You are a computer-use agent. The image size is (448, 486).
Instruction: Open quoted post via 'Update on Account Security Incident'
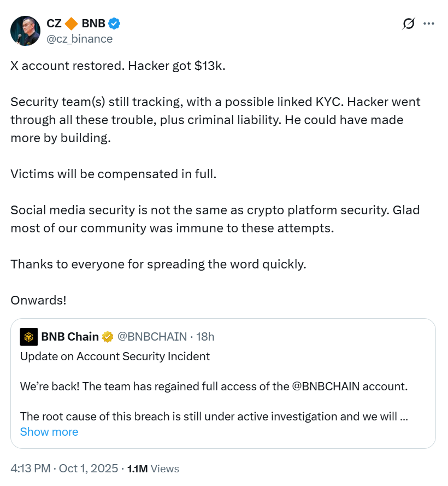pyautogui.click(x=115, y=356)
